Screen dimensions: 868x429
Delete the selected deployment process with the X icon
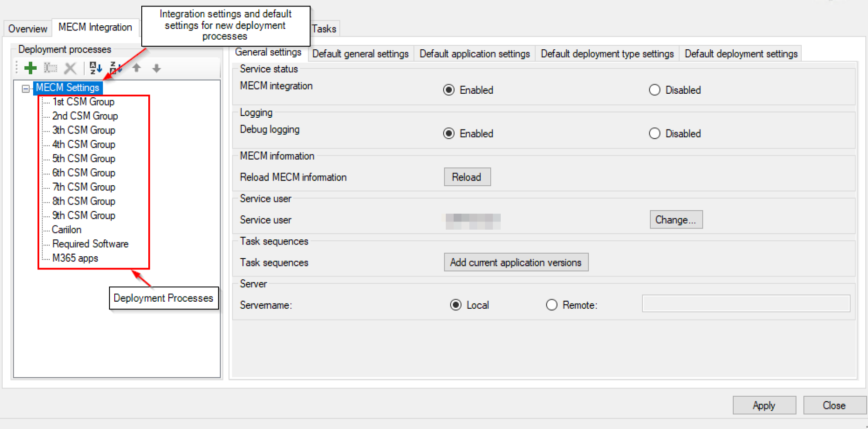(x=70, y=68)
